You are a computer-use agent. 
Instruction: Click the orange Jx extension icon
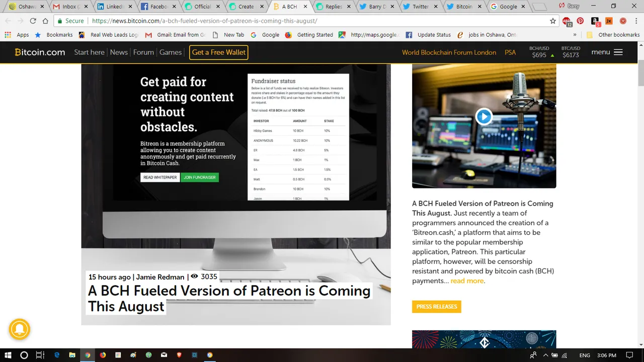609,21
